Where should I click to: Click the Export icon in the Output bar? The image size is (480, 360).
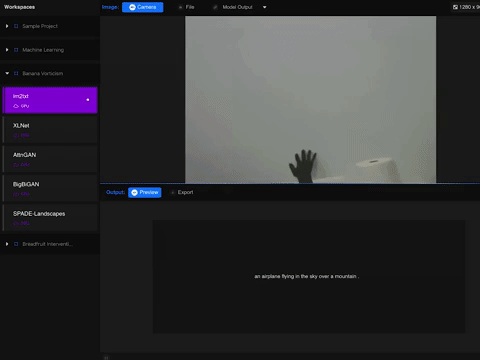[x=172, y=192]
